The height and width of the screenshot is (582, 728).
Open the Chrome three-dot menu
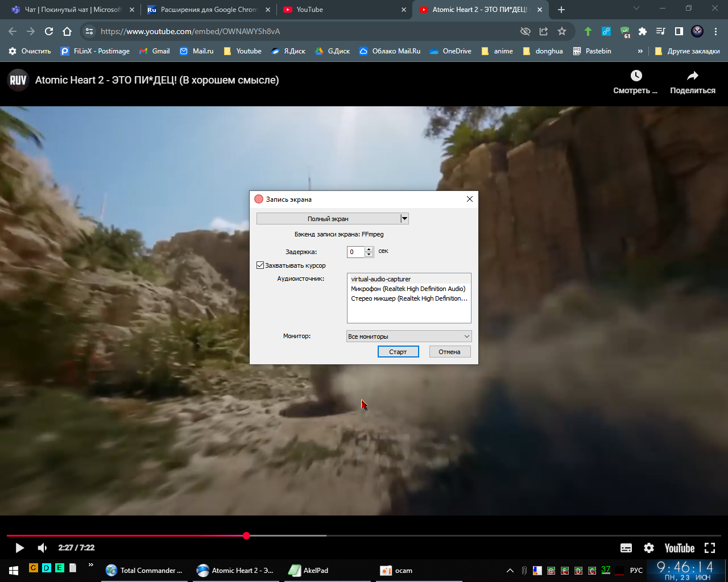pyautogui.click(x=715, y=31)
